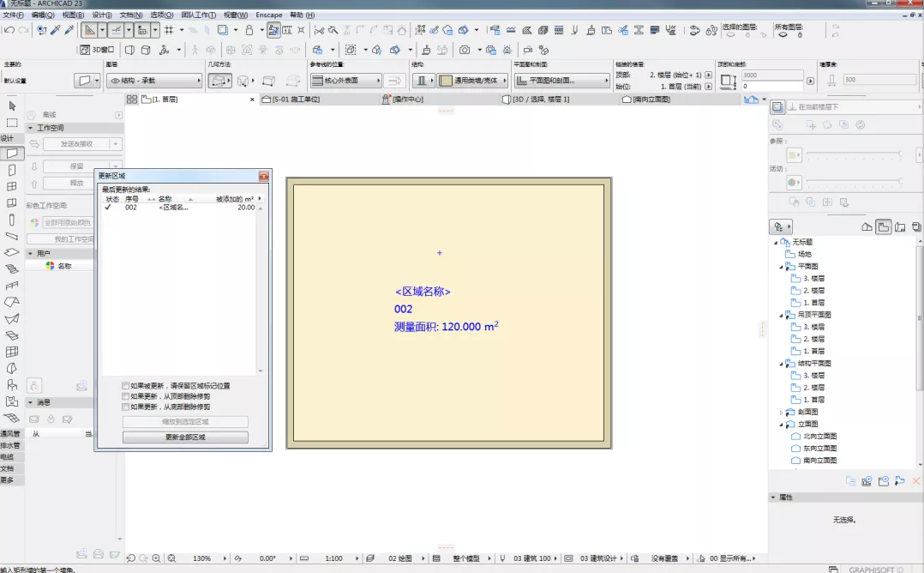Click the Inject Parameters syringe icon
924x573 pixels.
69,29
